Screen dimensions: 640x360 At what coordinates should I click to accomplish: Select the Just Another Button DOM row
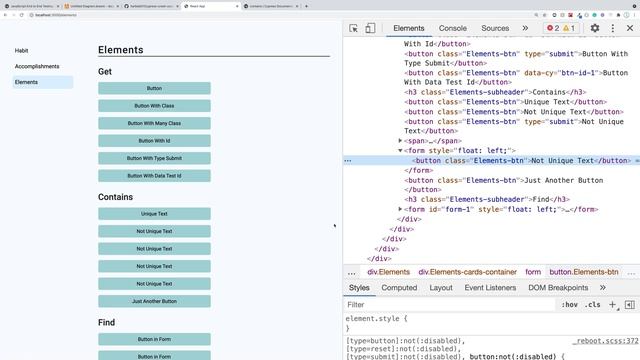pos(504,185)
